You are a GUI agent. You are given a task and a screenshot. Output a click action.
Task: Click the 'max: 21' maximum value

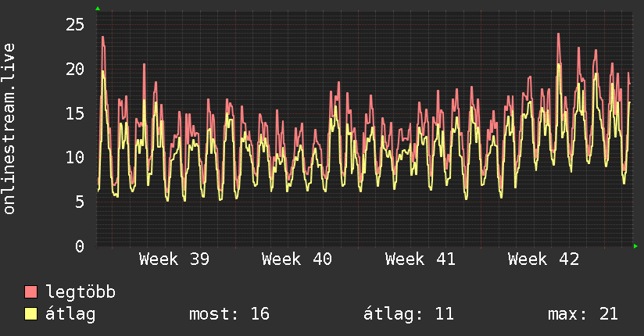click(x=583, y=314)
